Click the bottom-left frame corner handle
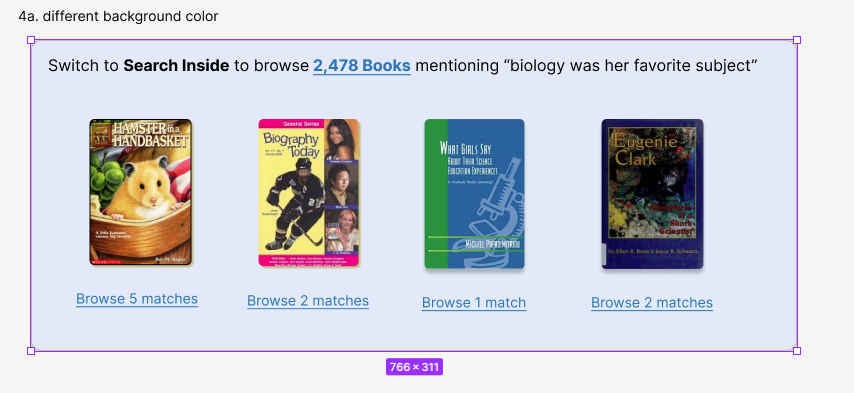This screenshot has width=854, height=393. (31, 351)
